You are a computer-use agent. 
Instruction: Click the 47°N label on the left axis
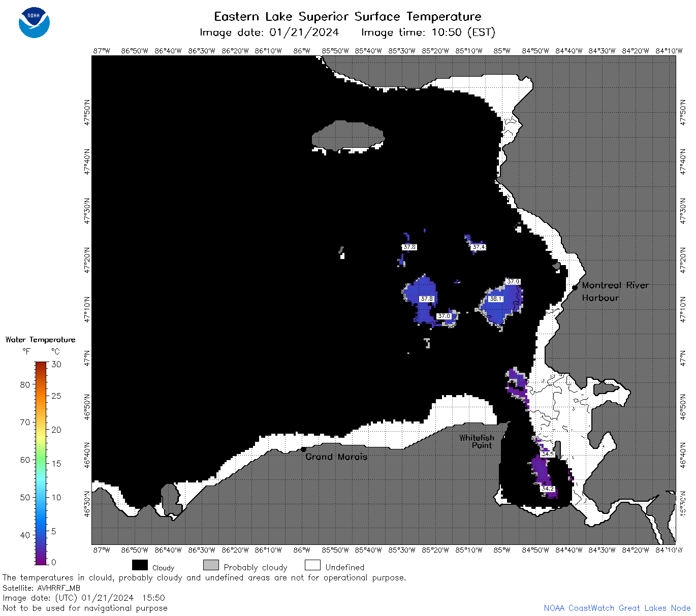[87, 358]
